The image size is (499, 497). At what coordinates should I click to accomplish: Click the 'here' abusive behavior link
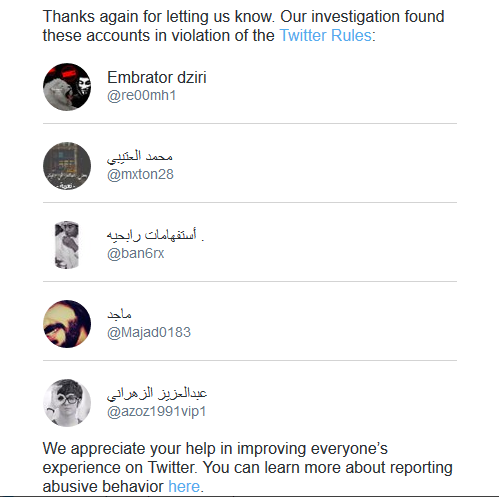point(184,486)
